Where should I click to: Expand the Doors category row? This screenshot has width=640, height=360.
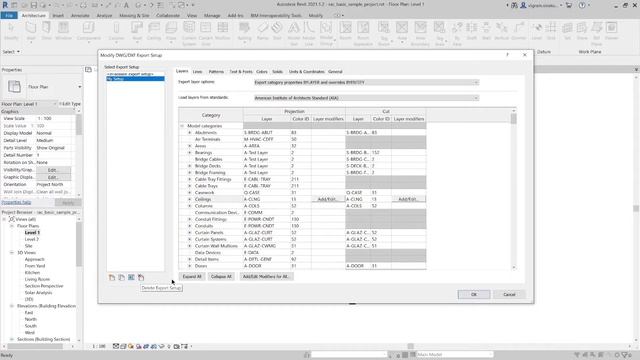coord(189,266)
